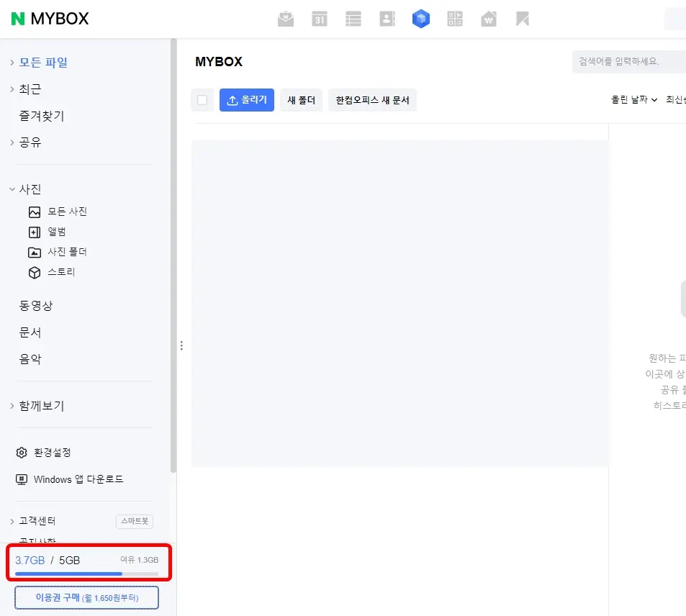Tick the select-all checkbox above file list
Viewport: 686px width, 616px height.
tap(202, 100)
